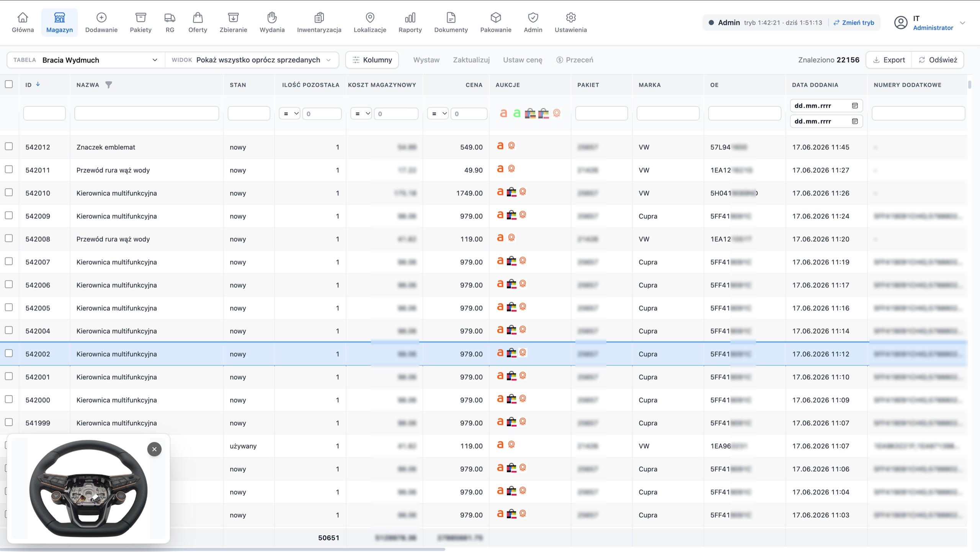Open the Inwentaryzacja section

pyautogui.click(x=319, y=23)
